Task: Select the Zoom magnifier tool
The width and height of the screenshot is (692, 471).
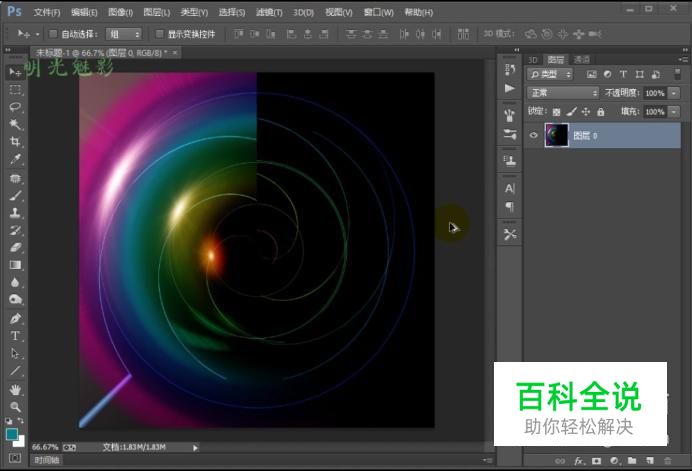Action: coord(16,406)
